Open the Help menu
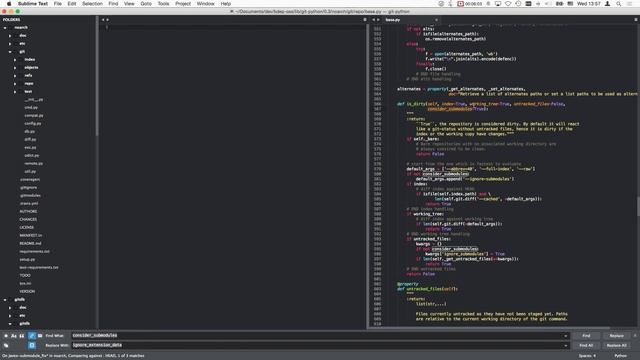 tap(226, 4)
